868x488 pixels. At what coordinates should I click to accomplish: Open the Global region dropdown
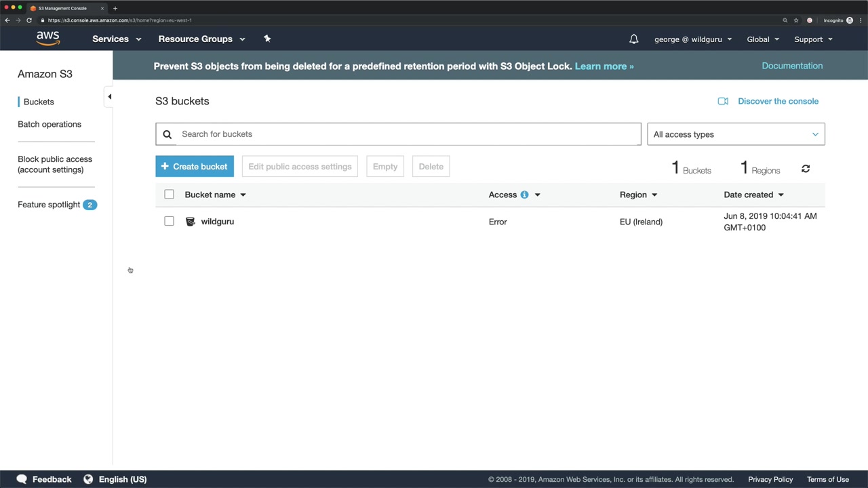pos(763,39)
